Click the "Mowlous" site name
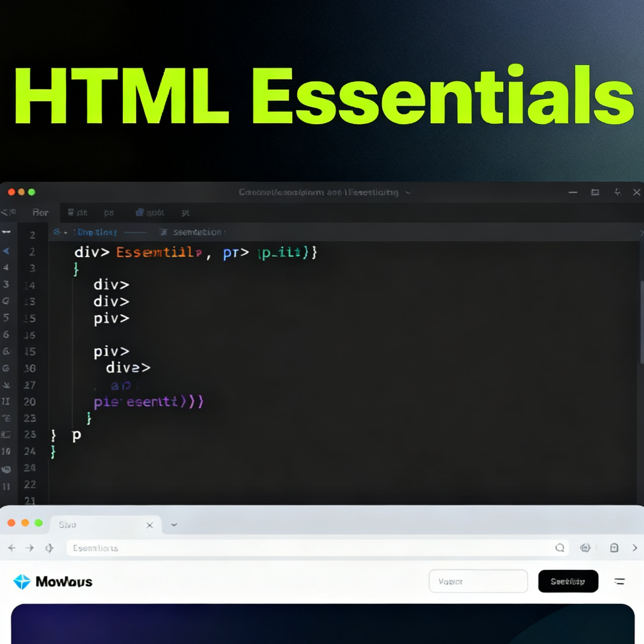The image size is (644, 644). click(64, 582)
